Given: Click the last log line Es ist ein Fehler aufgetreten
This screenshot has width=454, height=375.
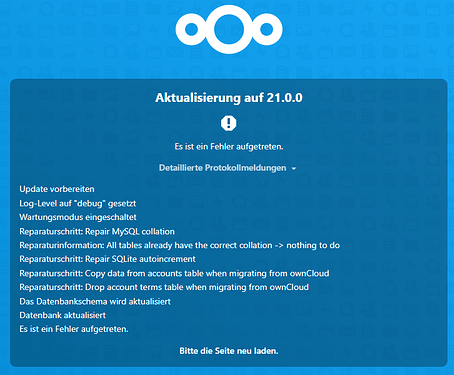Looking at the screenshot, I should 74,329.
